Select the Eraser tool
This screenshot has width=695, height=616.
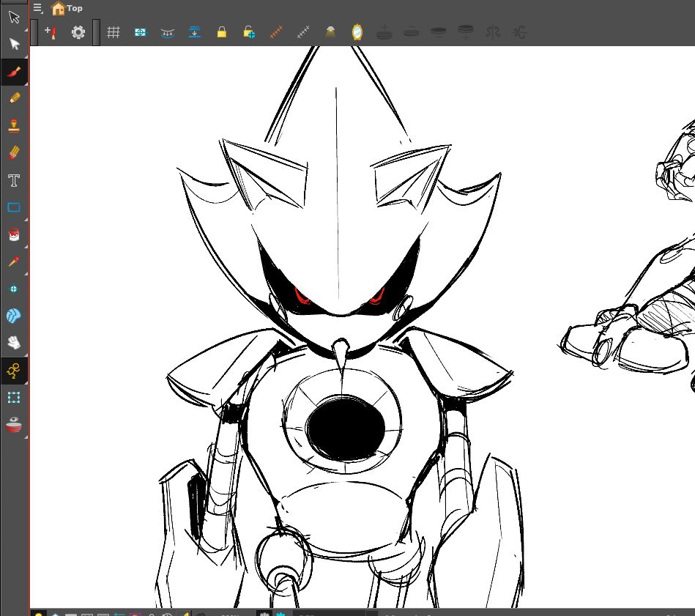tap(14, 153)
